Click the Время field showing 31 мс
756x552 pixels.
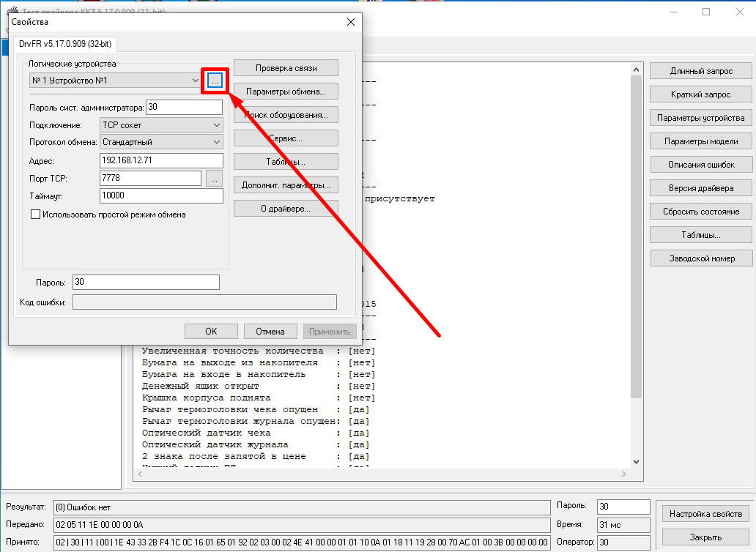[623, 524]
